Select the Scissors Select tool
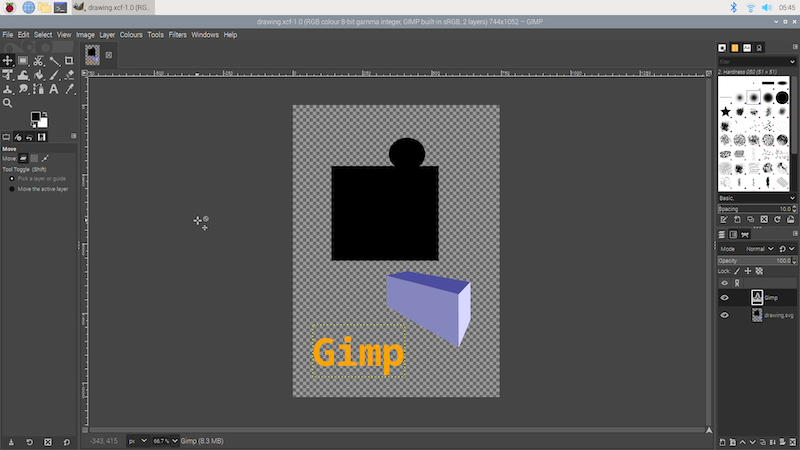This screenshot has height=450, width=800. coord(38,61)
